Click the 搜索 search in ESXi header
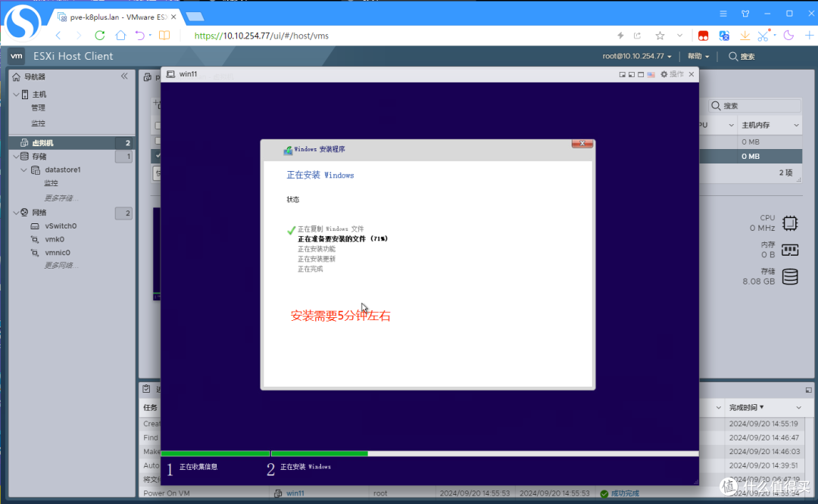Screen dimensions: 818x504 (742, 56)
